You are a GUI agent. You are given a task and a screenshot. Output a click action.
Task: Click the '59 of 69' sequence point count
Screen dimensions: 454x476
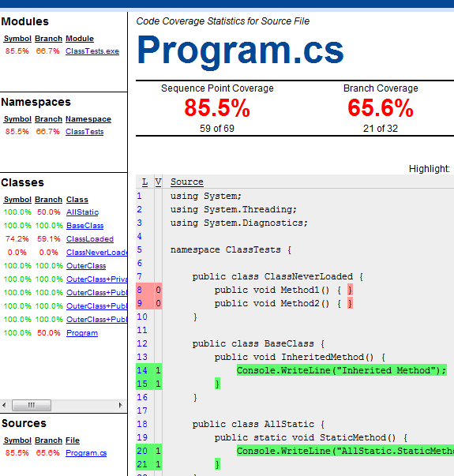(217, 129)
